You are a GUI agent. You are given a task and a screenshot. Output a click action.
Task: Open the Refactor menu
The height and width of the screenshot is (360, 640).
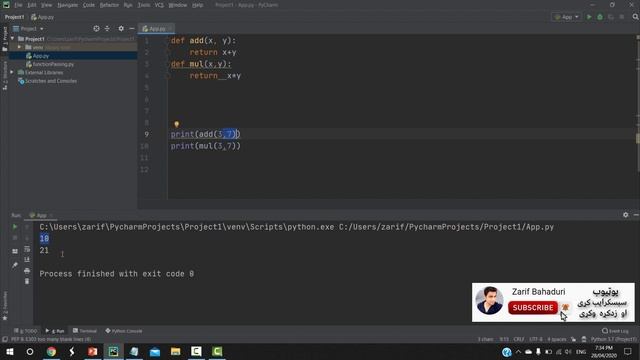[x=109, y=5]
